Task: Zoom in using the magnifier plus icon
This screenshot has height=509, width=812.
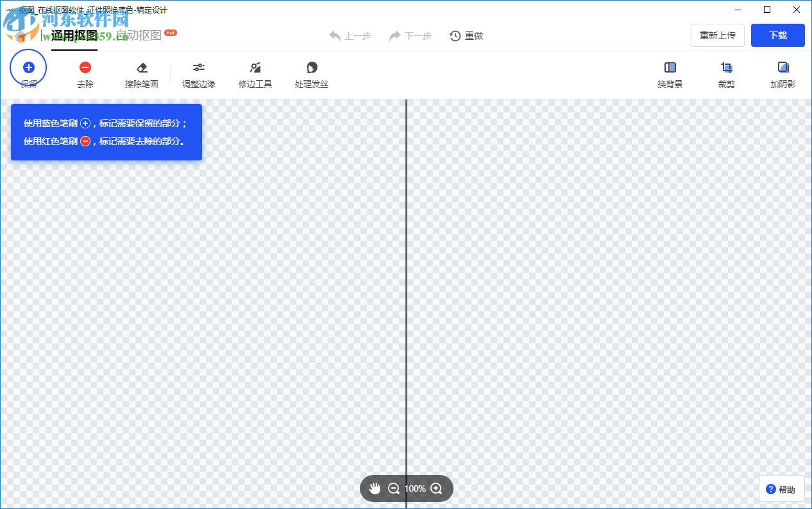Action: coord(436,488)
